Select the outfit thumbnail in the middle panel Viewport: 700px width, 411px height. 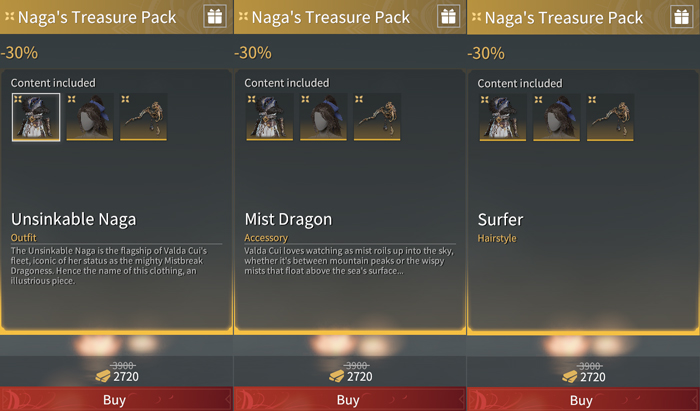[270, 117]
